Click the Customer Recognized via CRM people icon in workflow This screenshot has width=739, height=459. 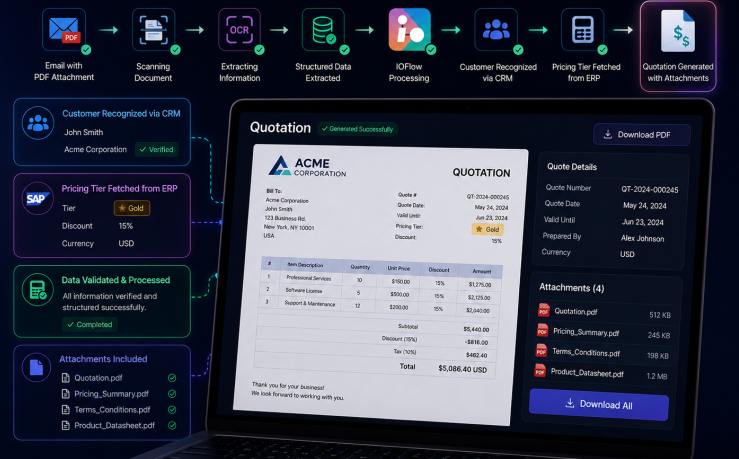click(x=496, y=29)
